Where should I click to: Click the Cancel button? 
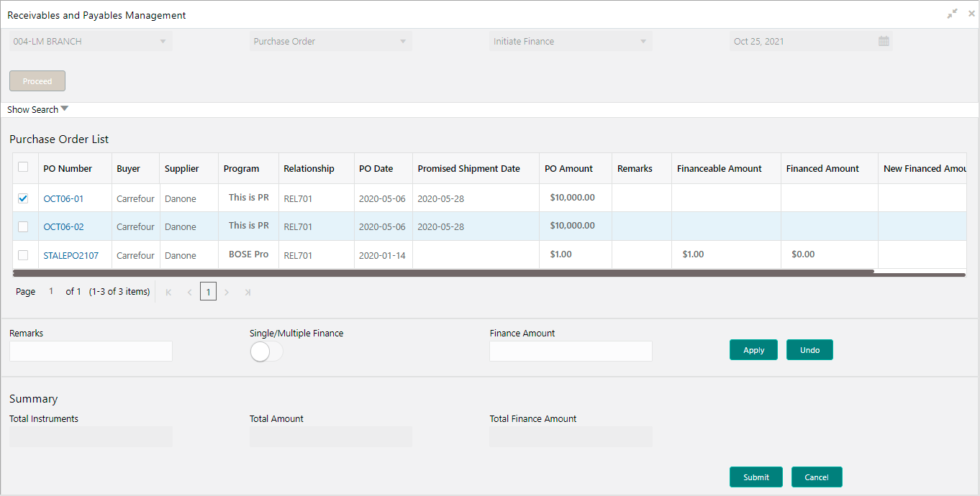[x=817, y=477]
